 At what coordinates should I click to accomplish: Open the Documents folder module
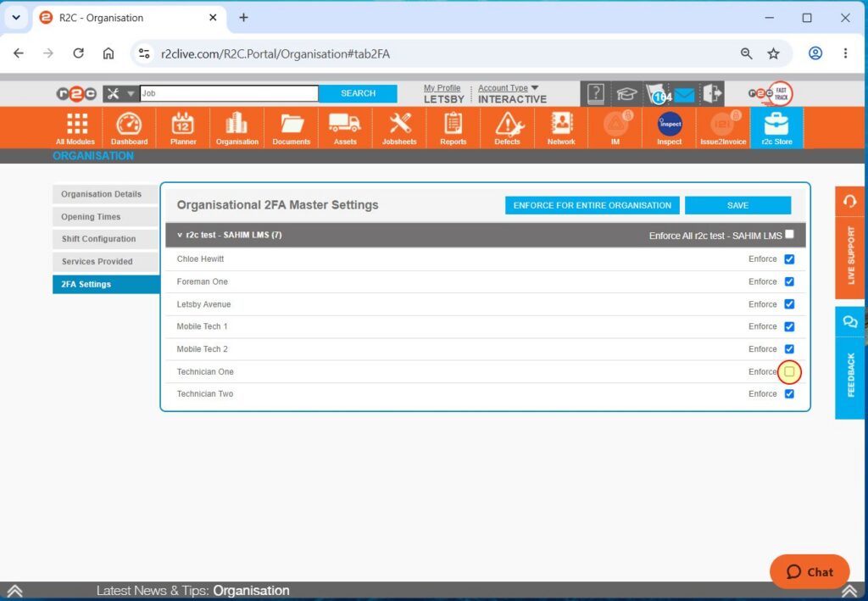click(292, 128)
